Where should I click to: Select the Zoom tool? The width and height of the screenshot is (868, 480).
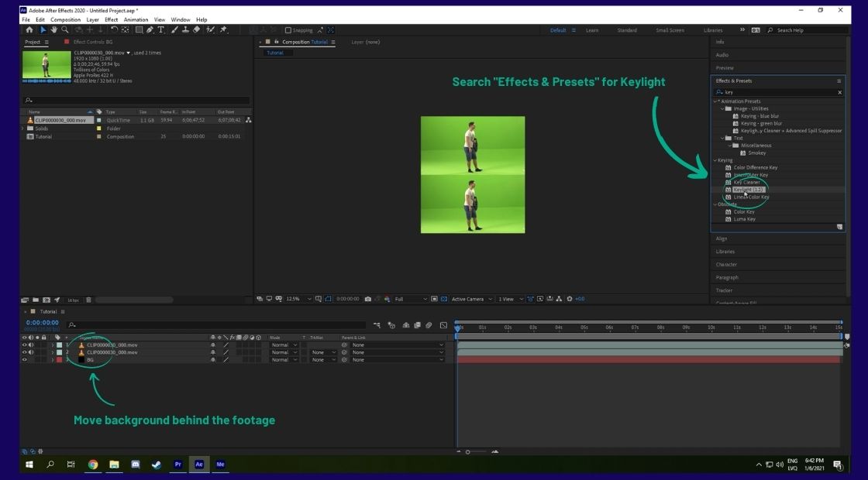[65, 29]
